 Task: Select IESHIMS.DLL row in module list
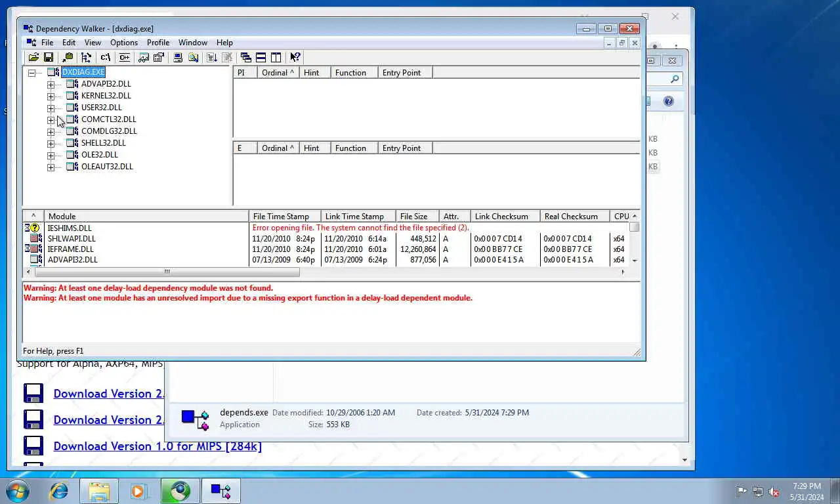tap(326, 228)
